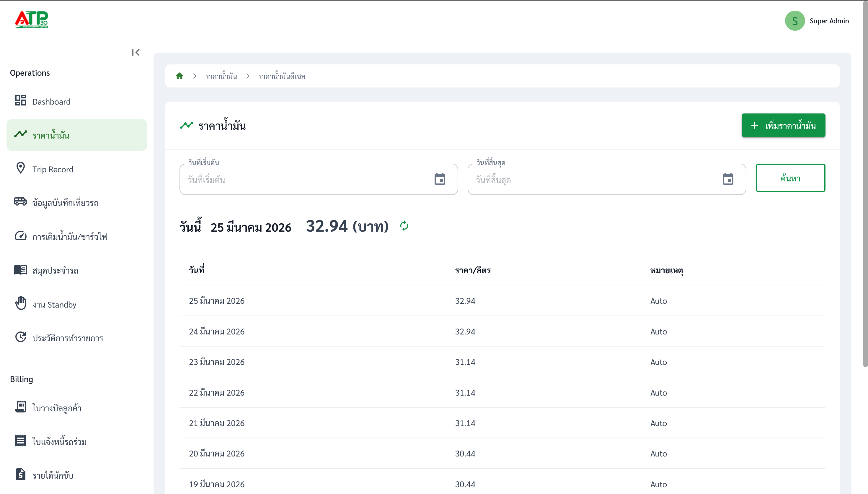Open the ใบวางบิลลูกค้า menu item
This screenshot has width=868, height=494.
click(76, 407)
